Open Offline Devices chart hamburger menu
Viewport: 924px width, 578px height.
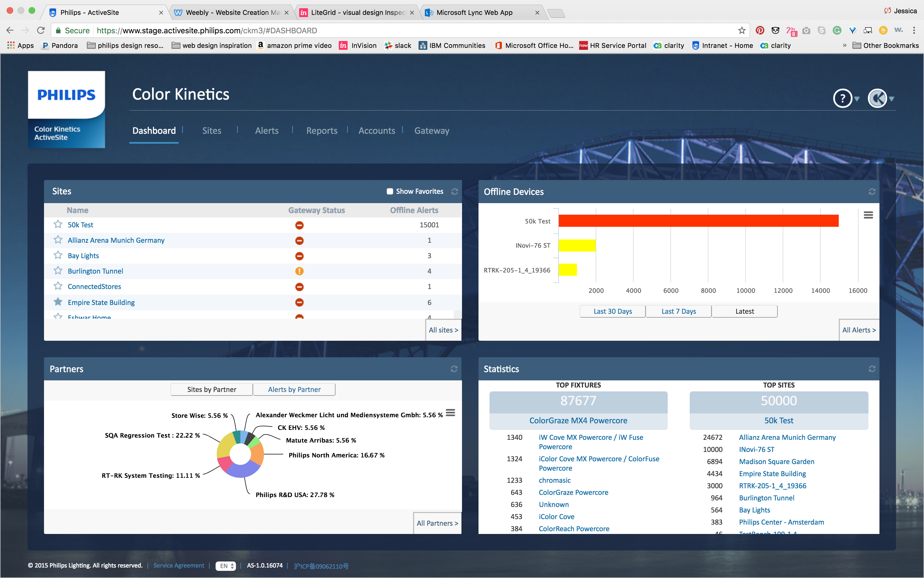pos(868,215)
